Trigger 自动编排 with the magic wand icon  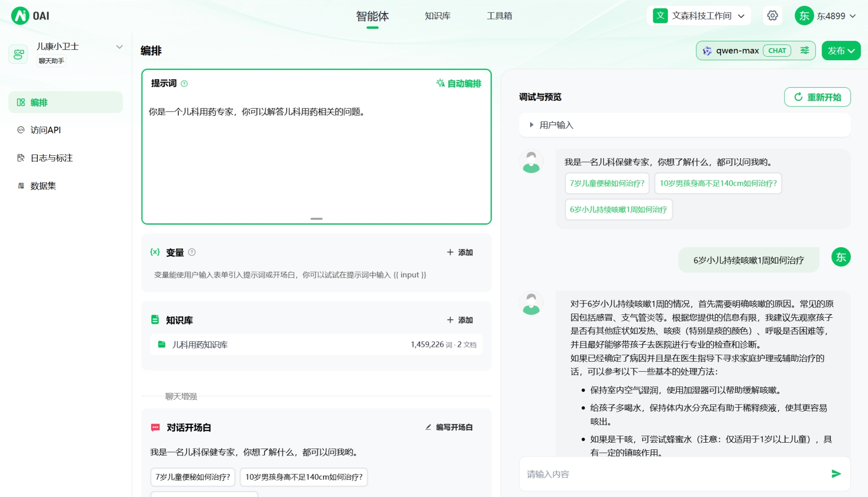[440, 83]
